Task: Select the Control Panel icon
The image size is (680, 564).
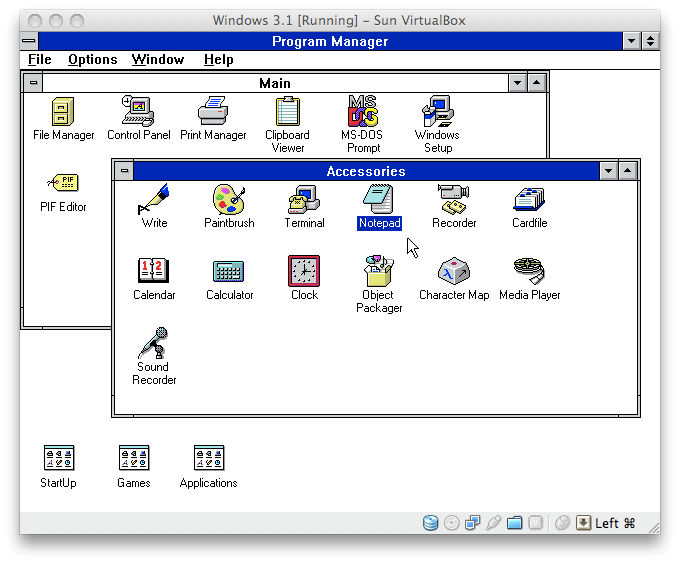Action: point(138,111)
